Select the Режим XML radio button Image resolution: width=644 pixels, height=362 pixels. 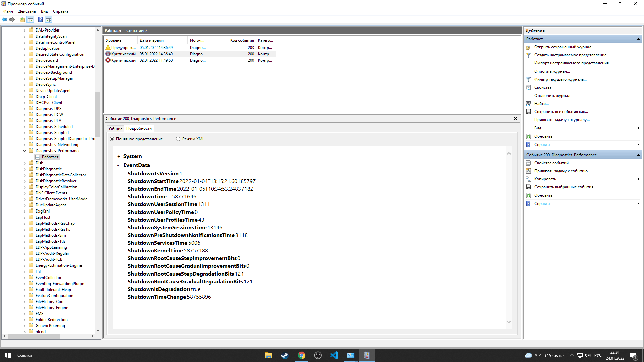[x=178, y=139]
